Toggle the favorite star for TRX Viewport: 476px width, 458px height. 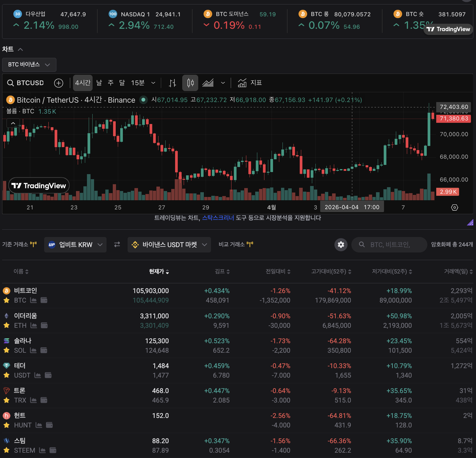pos(7,400)
